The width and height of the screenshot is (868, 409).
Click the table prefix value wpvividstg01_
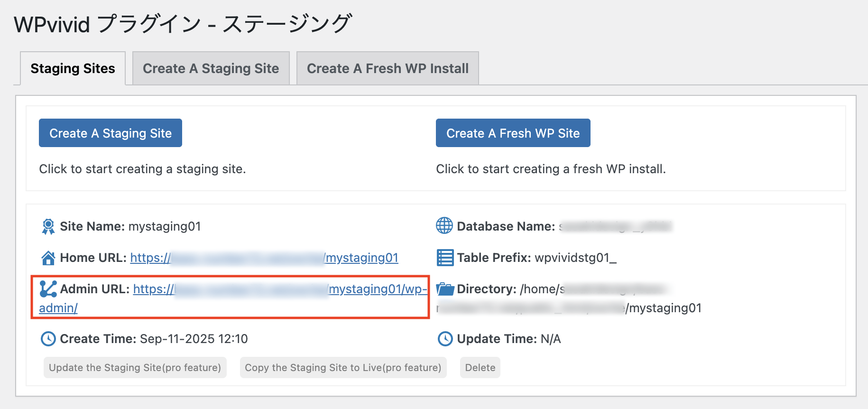click(x=575, y=258)
